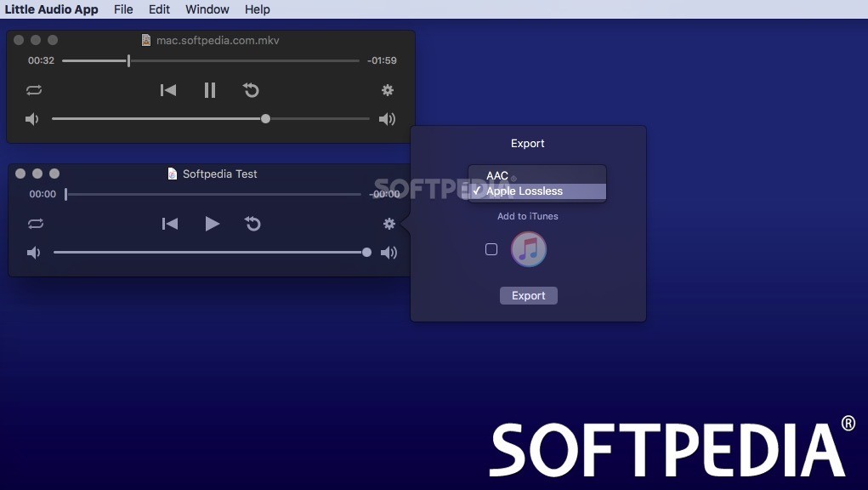Click volume slider knob in Softpedia Test player

click(x=366, y=253)
